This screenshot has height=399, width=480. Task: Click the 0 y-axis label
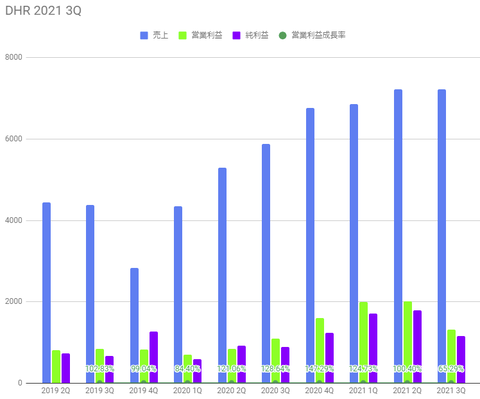click(x=20, y=383)
